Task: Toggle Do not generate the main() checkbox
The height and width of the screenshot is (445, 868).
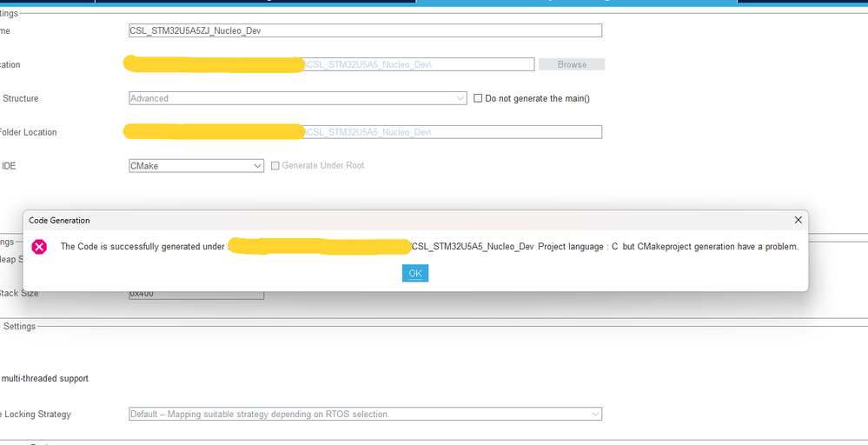Action: coord(478,98)
